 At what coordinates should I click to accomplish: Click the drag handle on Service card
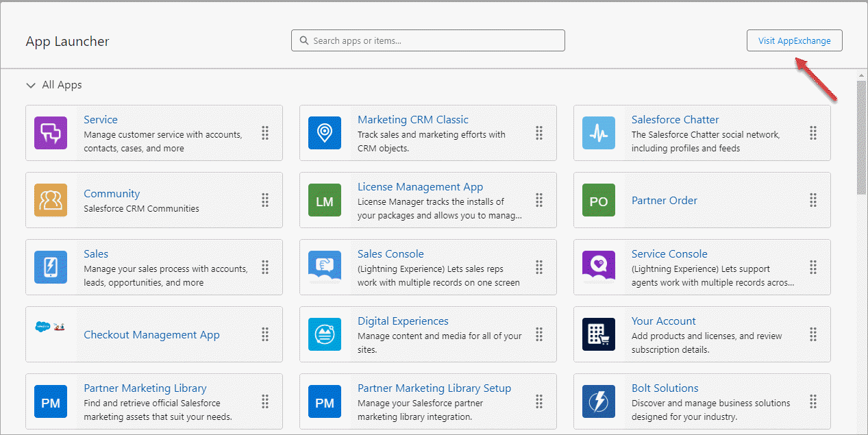[x=265, y=133]
